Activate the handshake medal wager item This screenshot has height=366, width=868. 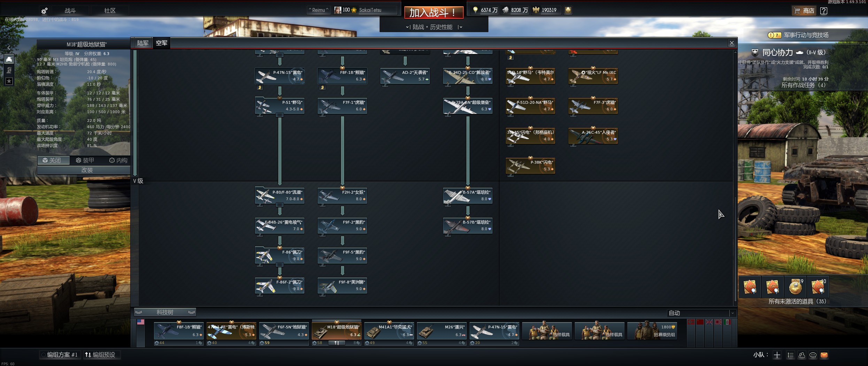(x=796, y=287)
